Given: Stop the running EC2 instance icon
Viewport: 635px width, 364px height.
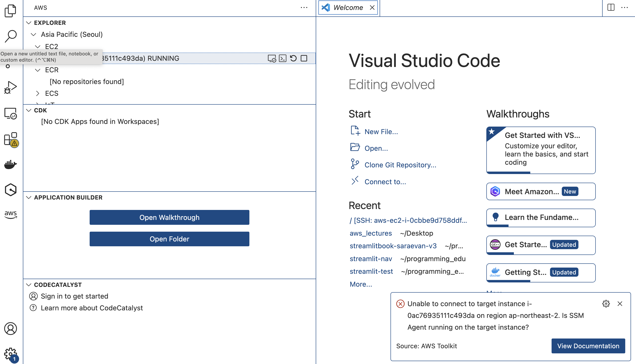Looking at the screenshot, I should coord(304,58).
